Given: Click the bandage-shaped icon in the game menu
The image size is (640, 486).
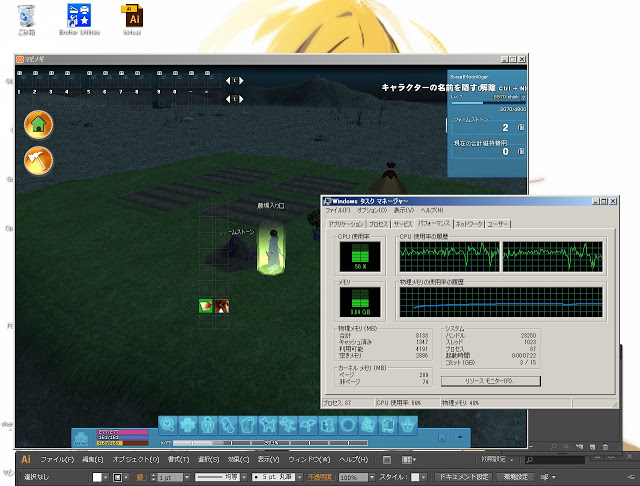Looking at the screenshot, I should [228, 425].
